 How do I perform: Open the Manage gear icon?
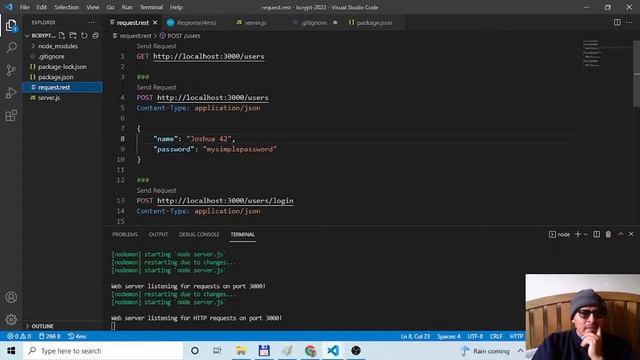pos(11,320)
